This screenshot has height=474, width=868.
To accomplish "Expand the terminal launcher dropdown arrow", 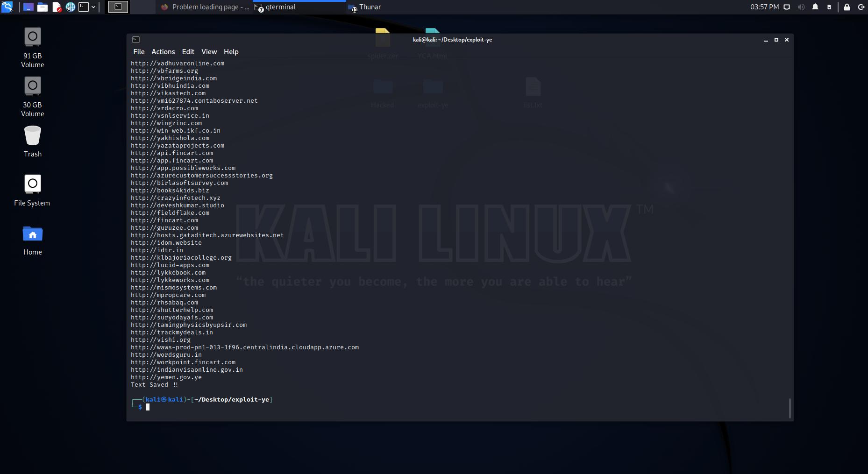I will point(93,7).
